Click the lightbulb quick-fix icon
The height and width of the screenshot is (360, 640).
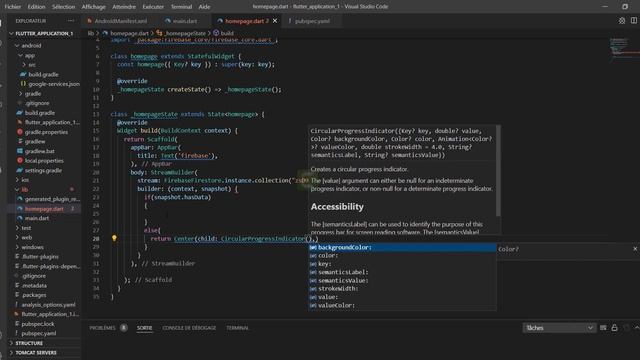coord(114,238)
